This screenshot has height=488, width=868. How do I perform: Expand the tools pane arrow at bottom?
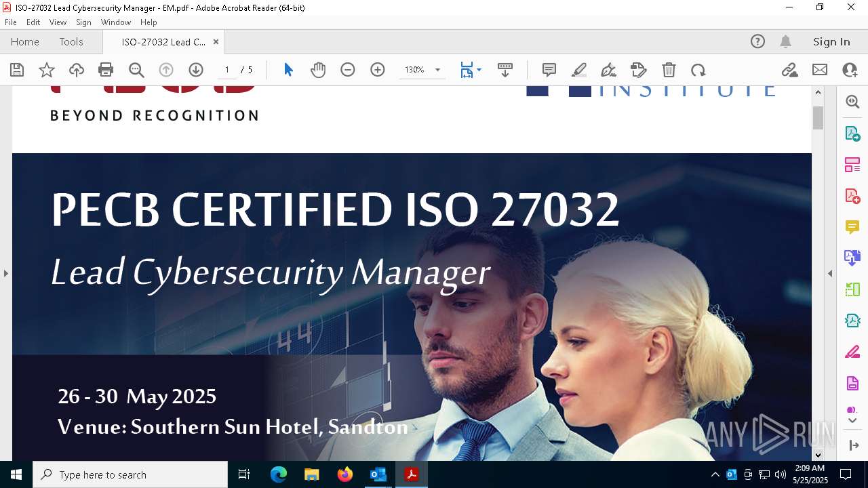853,445
